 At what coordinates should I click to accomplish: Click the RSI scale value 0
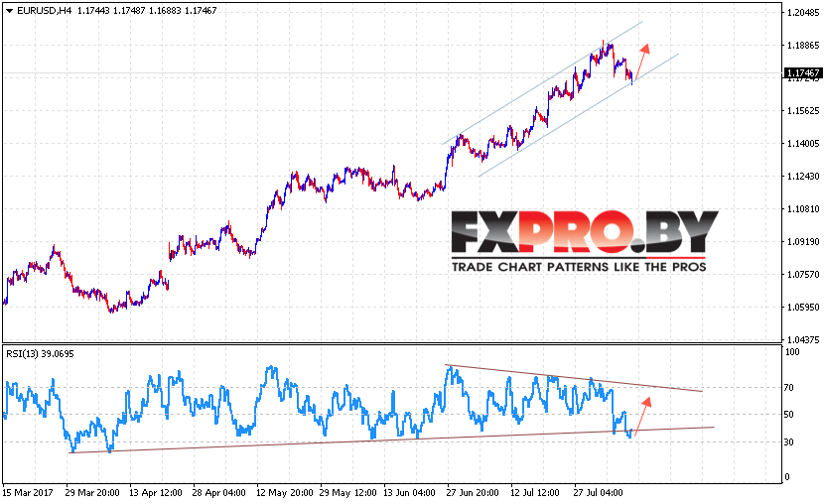[786, 476]
